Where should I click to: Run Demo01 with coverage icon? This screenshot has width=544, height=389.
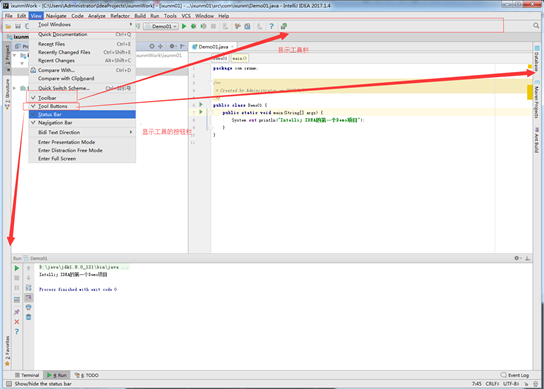204,26
